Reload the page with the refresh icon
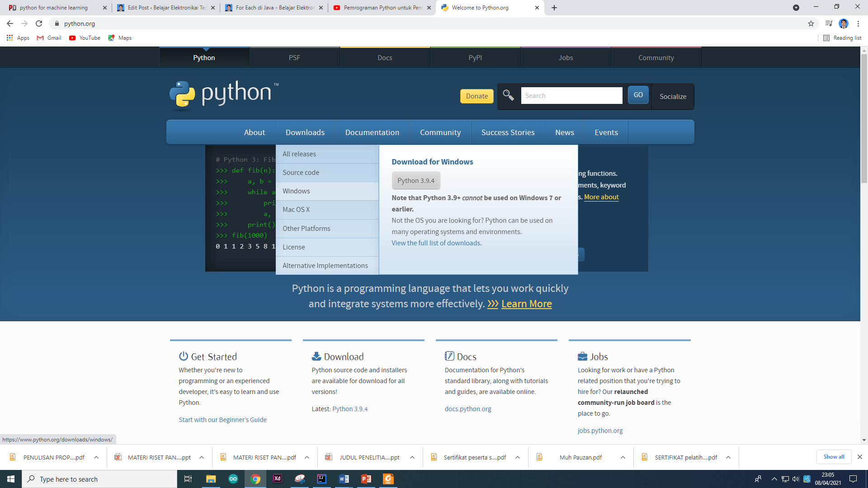This screenshot has height=488, width=868. [39, 23]
